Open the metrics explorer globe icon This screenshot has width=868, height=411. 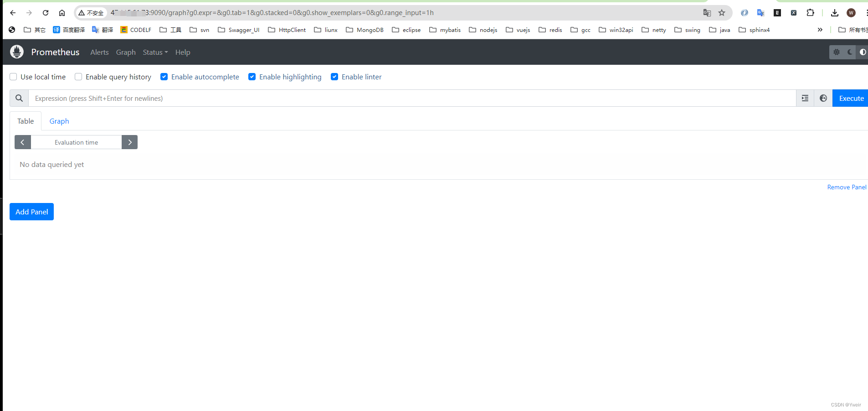[x=823, y=98]
